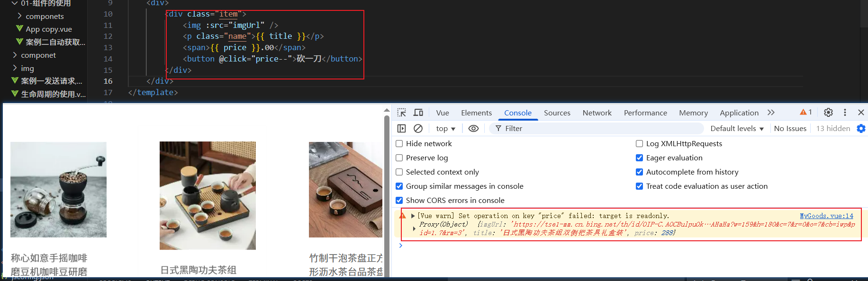Screen dimensions: 868x281
Task: Open the Memory tab
Action: 693,113
